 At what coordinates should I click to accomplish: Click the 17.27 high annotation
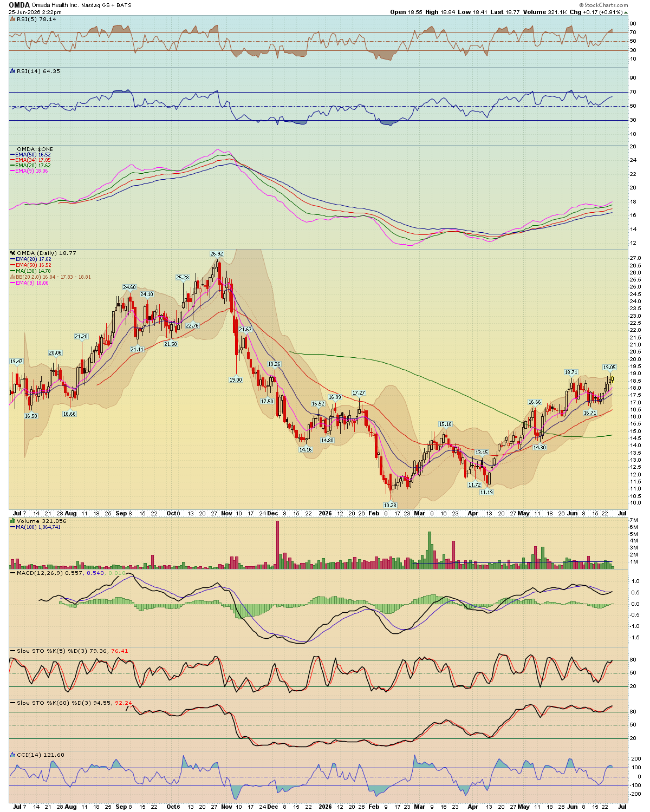[359, 392]
